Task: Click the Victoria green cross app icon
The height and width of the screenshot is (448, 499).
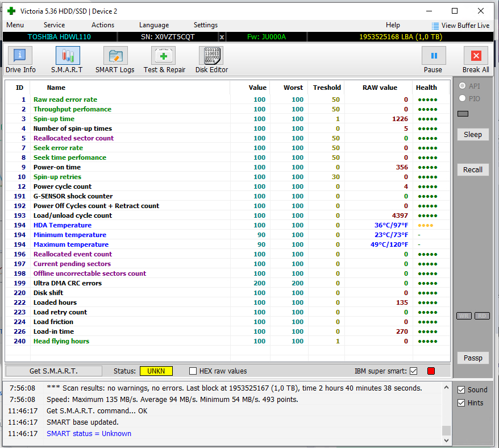Action: [11, 11]
